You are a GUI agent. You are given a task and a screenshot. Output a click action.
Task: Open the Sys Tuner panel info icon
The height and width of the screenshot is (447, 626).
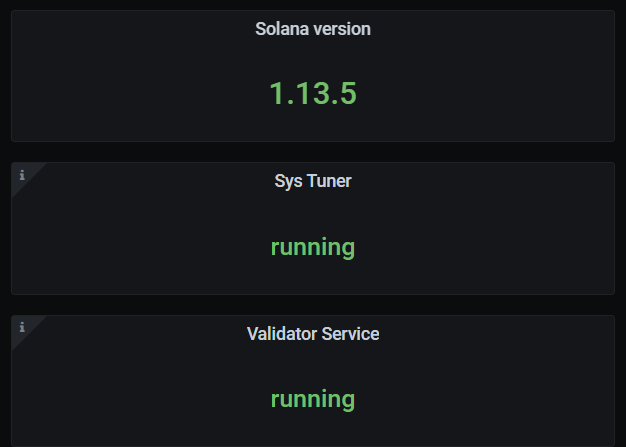click(22, 175)
